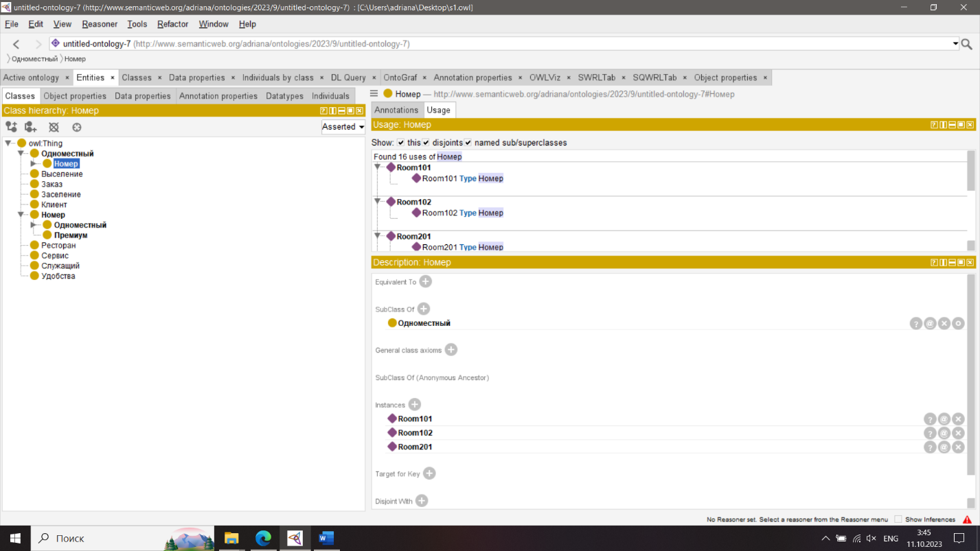Click Room201 in Instances list

click(x=415, y=447)
